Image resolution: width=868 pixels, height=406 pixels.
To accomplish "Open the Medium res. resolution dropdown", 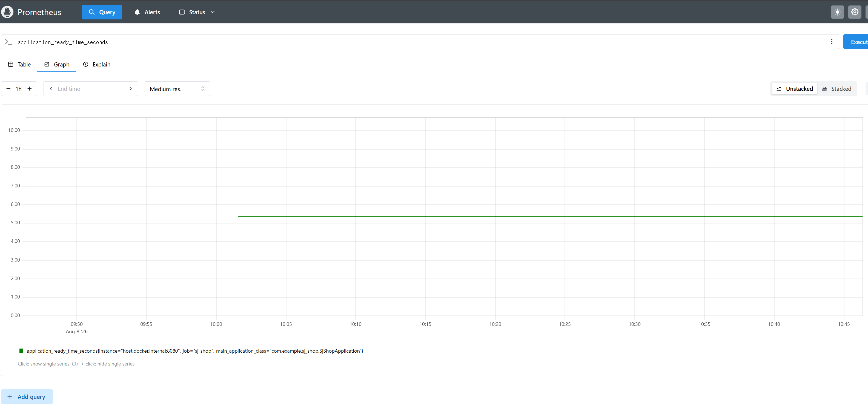I will pos(177,89).
